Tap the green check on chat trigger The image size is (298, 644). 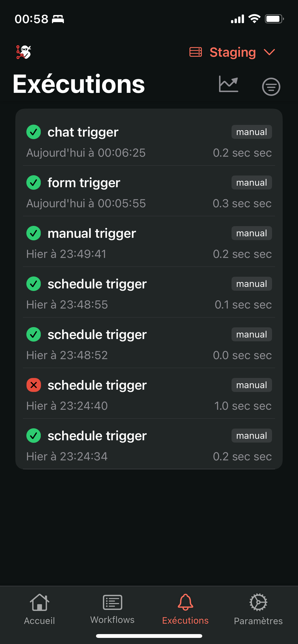point(34,132)
